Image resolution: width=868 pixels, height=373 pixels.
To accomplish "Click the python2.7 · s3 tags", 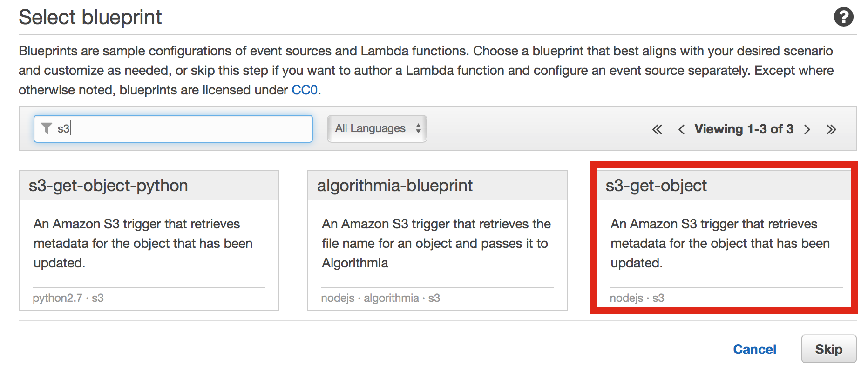I will click(x=68, y=298).
